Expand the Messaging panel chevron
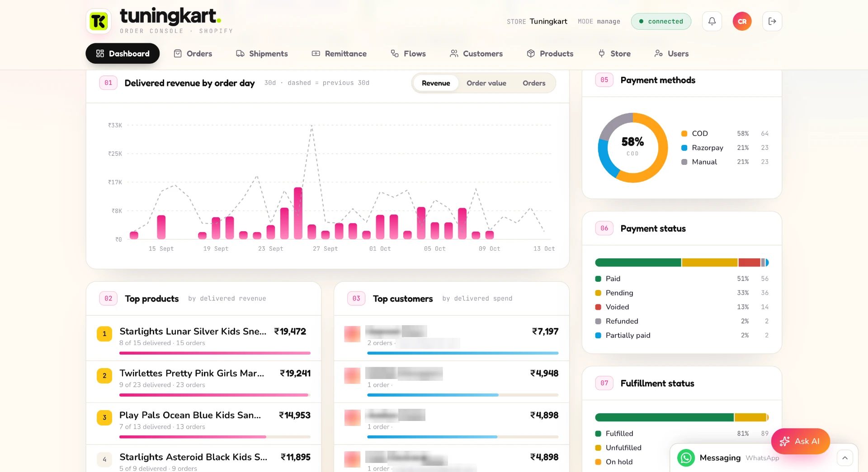Image resolution: width=868 pixels, height=472 pixels. click(x=844, y=458)
